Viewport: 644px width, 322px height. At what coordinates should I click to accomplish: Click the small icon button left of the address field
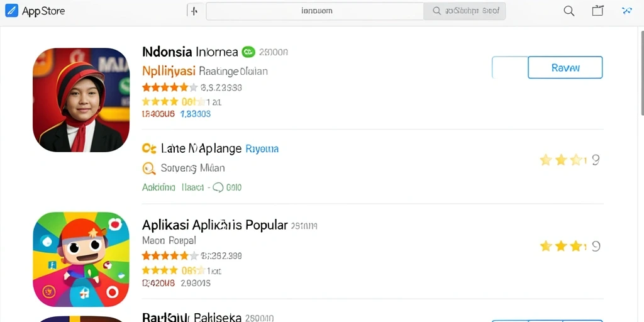(195, 11)
